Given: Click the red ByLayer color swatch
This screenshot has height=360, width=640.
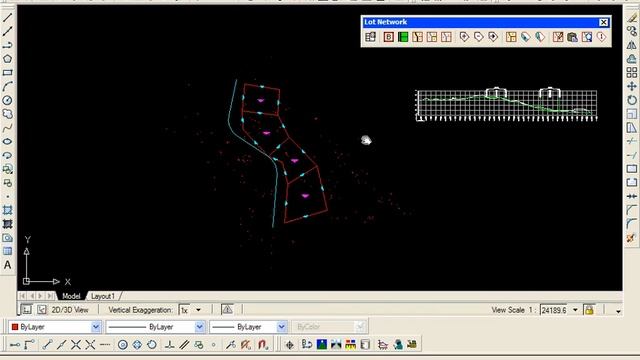Looking at the screenshot, I should pos(15,327).
